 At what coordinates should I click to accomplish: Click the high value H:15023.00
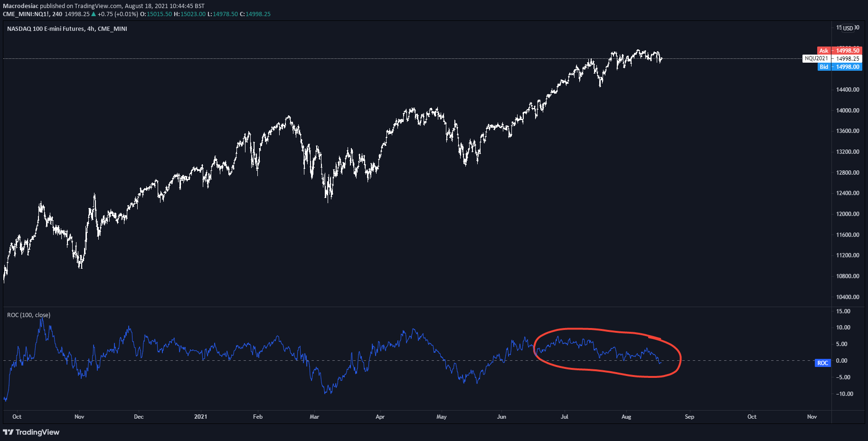[190, 14]
